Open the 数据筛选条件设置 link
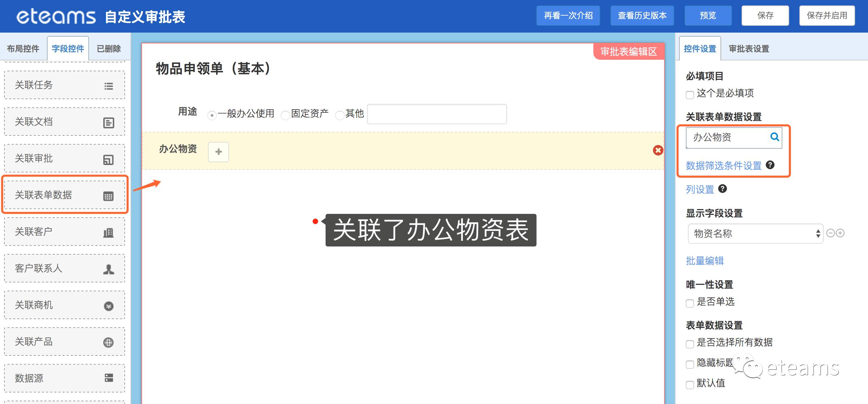 point(724,166)
